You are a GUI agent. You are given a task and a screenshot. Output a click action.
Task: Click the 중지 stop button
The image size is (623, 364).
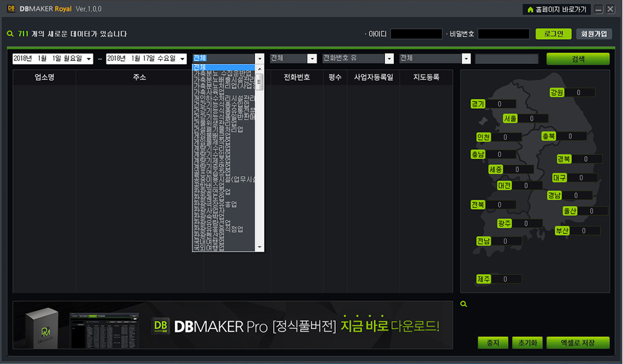(493, 343)
